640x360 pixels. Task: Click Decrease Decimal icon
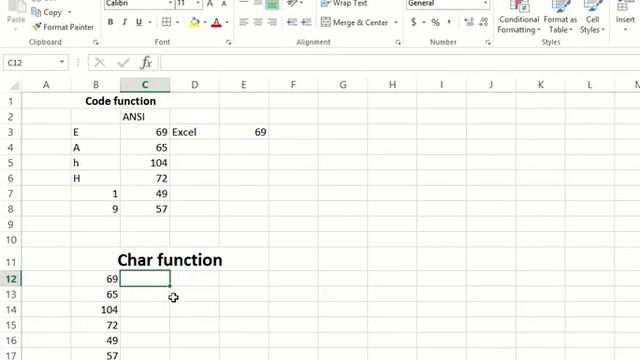(483, 22)
